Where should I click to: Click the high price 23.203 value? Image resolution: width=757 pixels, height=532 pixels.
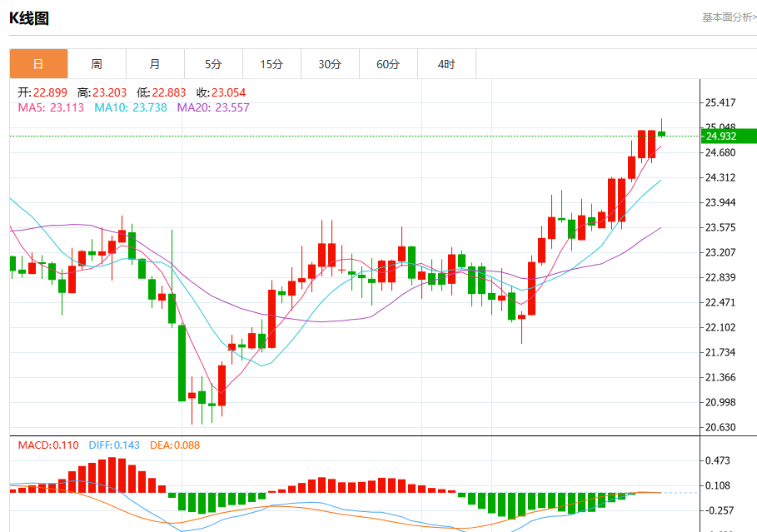coord(110,92)
